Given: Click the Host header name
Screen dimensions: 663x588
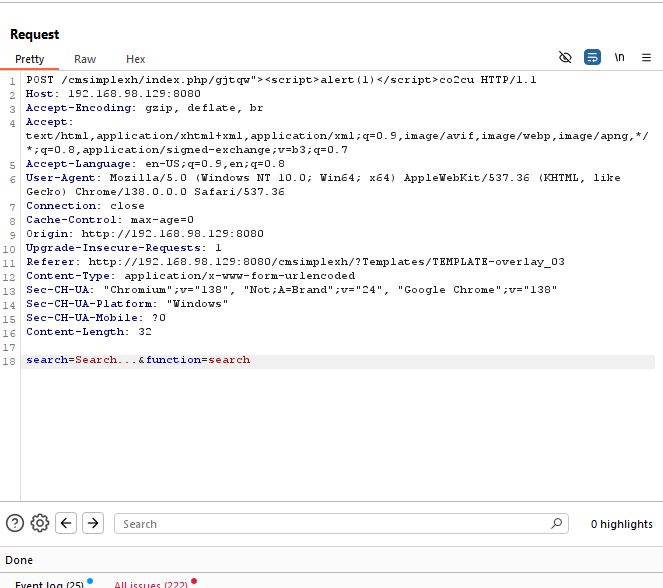Looking at the screenshot, I should (40, 94).
